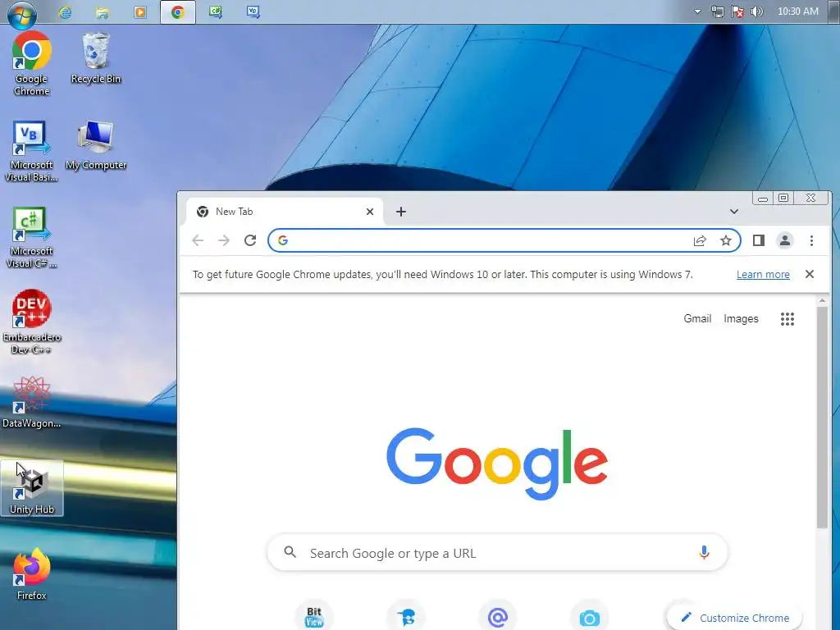Open Action Center flag tray icon
840x630 pixels.
pos(737,11)
